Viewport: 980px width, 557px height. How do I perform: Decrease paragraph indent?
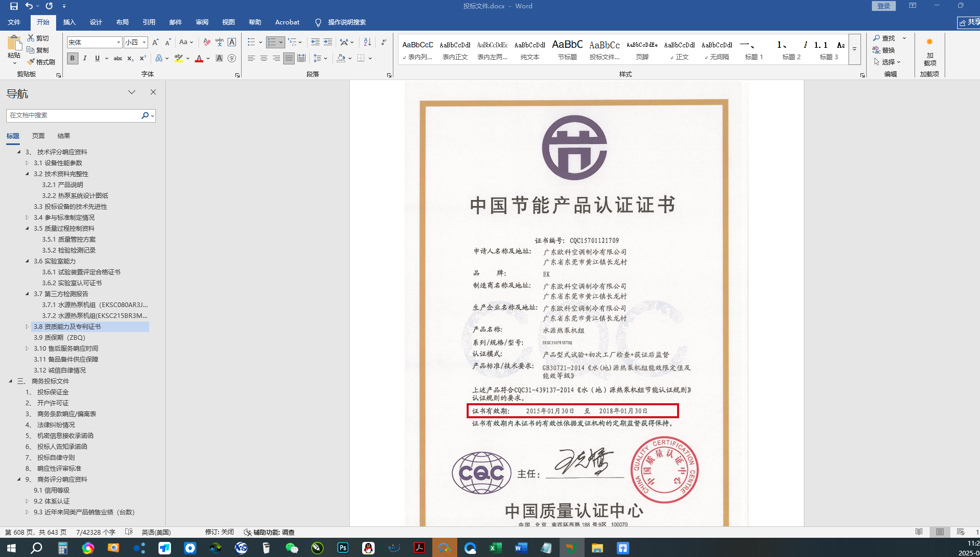tap(315, 42)
